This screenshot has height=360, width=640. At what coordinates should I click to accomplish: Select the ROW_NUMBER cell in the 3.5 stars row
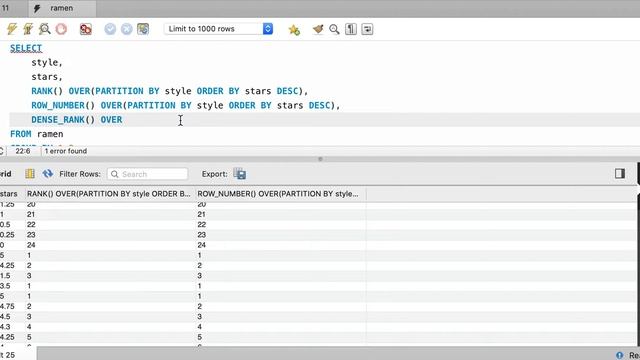tap(281, 286)
